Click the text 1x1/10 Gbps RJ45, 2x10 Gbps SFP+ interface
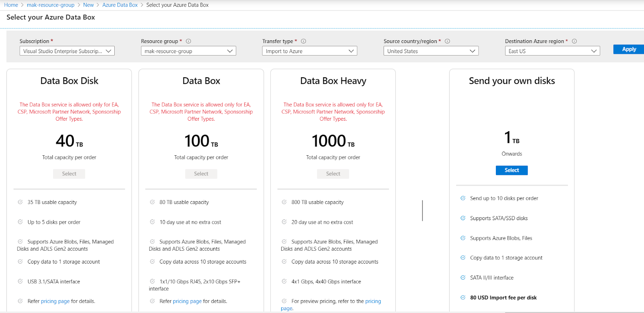Image resolution: width=644 pixels, height=313 pixels. (x=195, y=285)
